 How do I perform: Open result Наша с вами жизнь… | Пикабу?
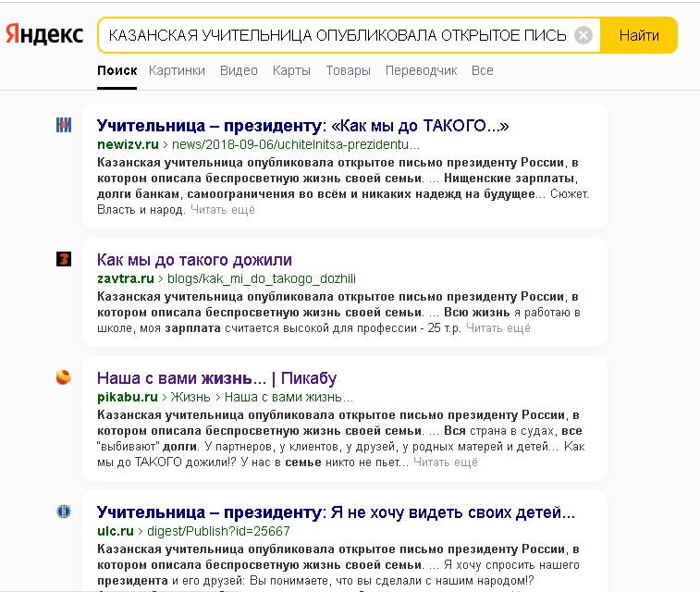point(216,378)
